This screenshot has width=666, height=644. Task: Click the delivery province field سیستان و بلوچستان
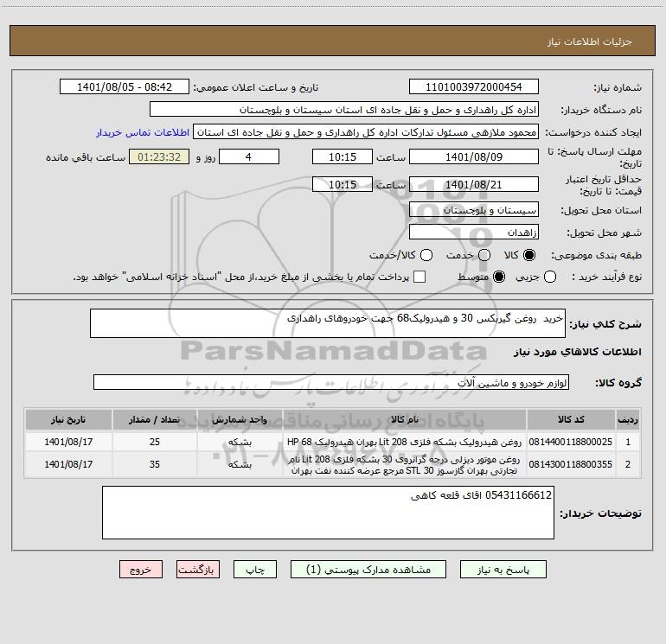(x=474, y=210)
